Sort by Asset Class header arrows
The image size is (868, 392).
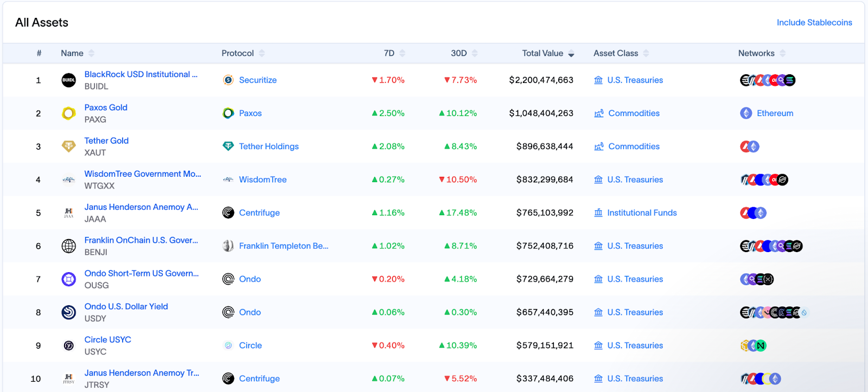646,53
